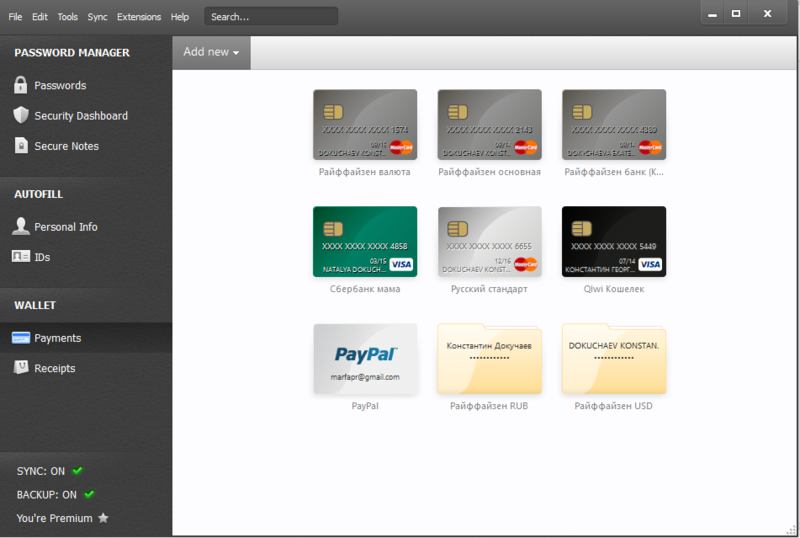Click the Personal Info person icon
The height and width of the screenshot is (538, 800).
21,226
